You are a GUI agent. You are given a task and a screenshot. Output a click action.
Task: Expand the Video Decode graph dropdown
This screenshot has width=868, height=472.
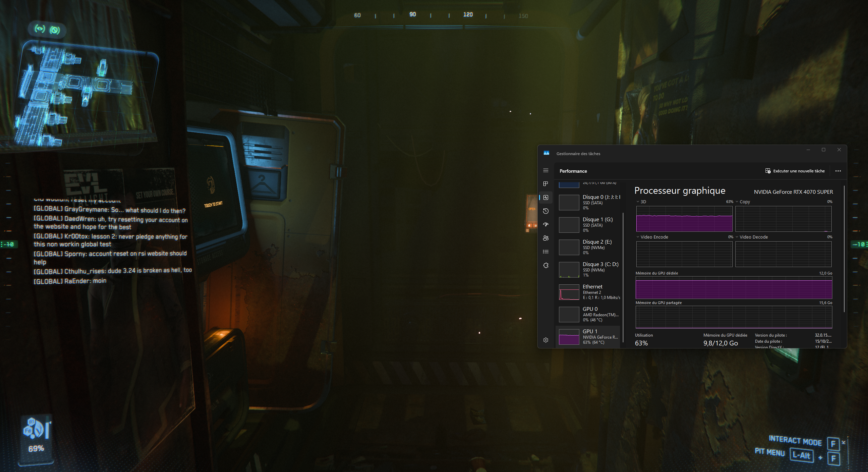coord(737,237)
